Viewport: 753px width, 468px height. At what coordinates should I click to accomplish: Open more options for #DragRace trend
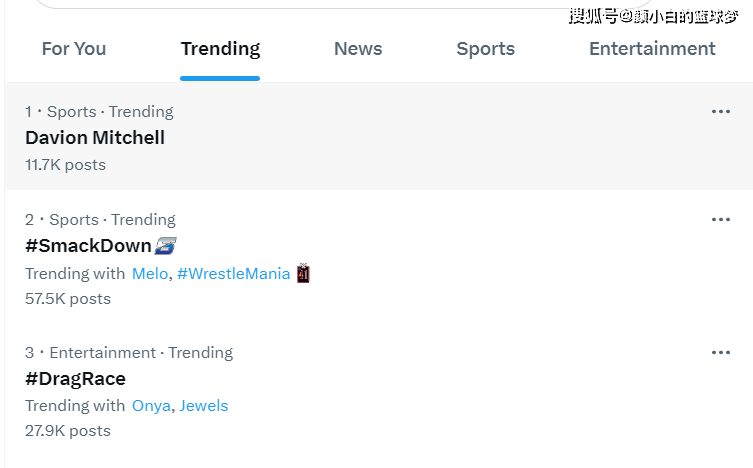(720, 352)
